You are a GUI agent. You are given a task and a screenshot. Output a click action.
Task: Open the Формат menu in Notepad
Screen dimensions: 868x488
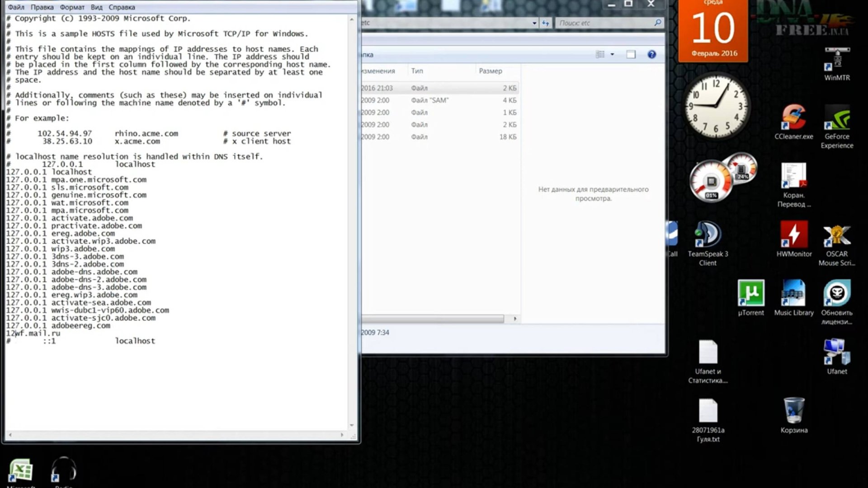(72, 7)
